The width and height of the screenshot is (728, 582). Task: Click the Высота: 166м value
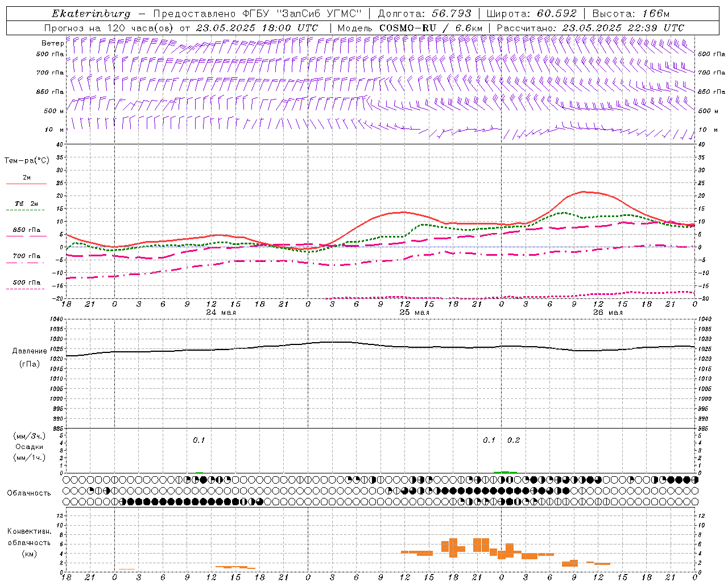pyautogui.click(x=631, y=14)
